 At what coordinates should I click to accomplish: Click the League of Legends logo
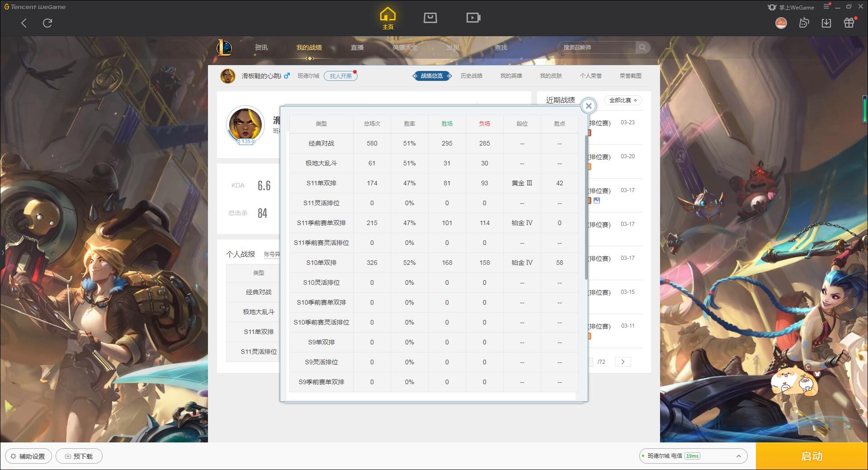point(225,47)
